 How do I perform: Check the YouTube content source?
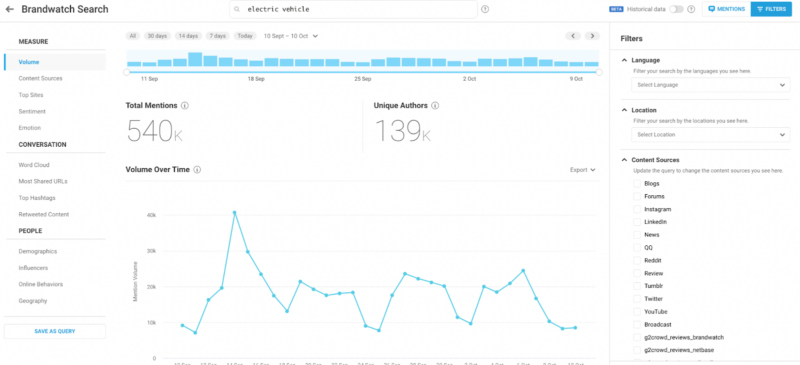pos(637,311)
